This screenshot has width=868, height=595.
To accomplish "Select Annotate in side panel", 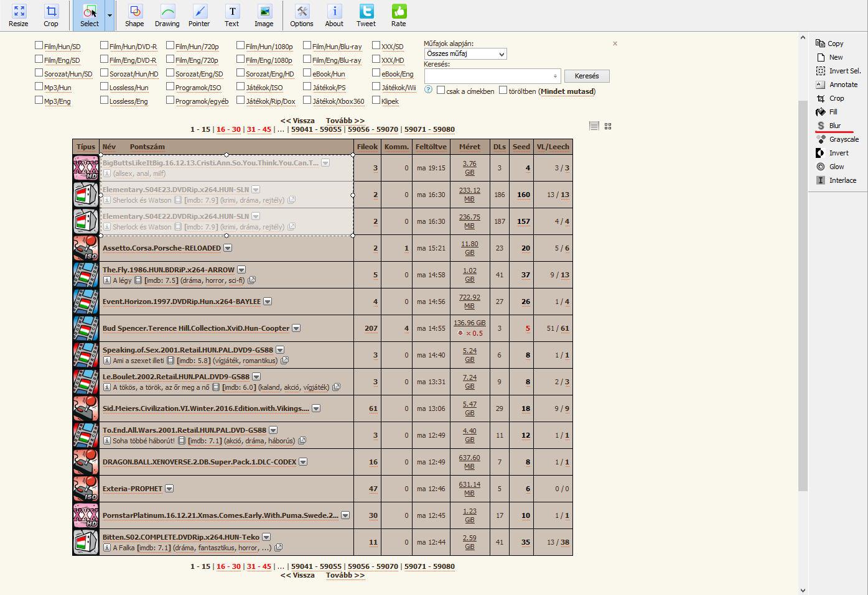I will [837, 85].
